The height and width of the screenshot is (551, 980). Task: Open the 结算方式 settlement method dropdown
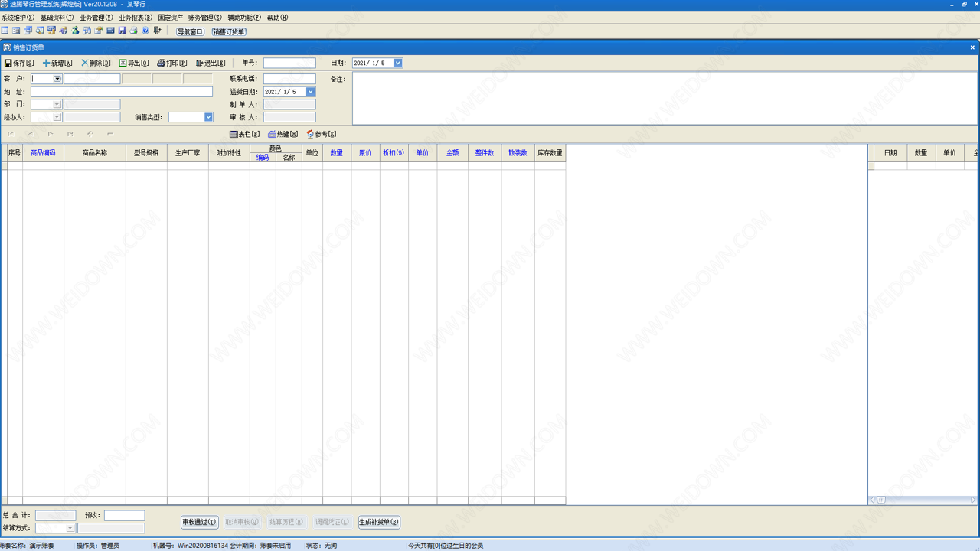pos(70,528)
